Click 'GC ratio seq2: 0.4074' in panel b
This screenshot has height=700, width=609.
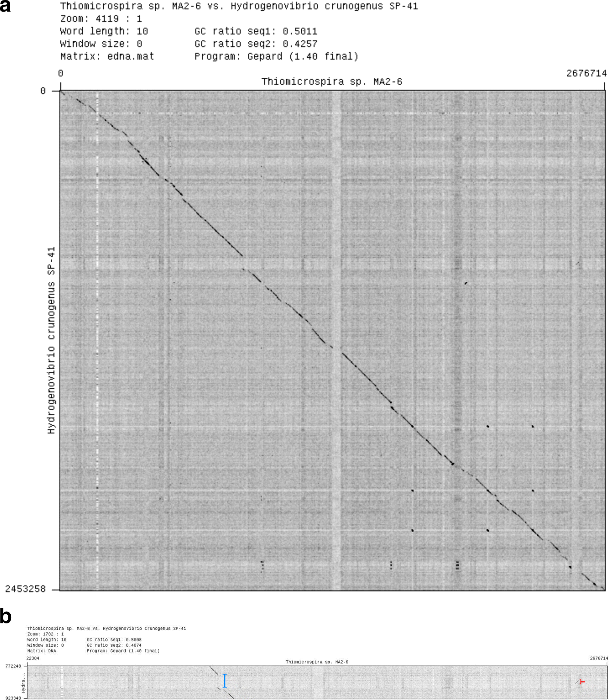click(114, 645)
